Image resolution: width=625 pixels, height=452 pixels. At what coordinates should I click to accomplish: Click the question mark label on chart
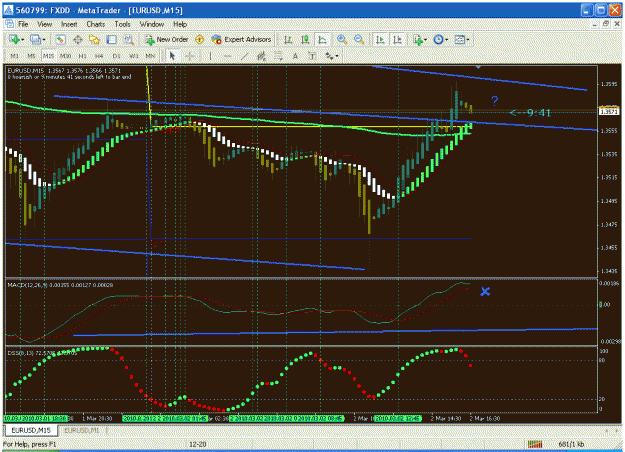pos(494,100)
